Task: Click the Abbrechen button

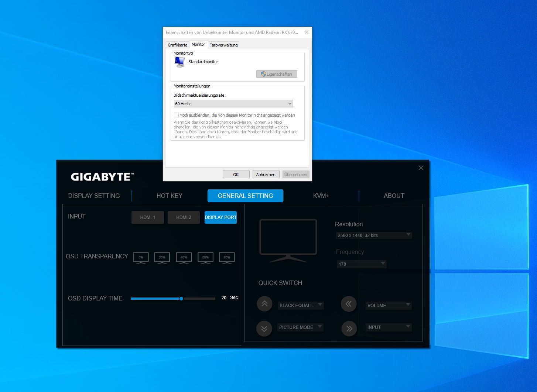Action: 266,175
